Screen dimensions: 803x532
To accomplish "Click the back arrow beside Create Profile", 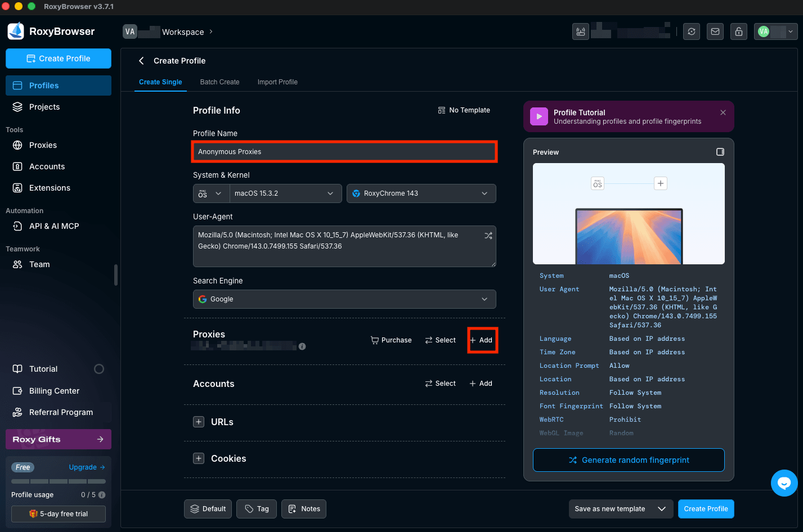I will pos(141,61).
